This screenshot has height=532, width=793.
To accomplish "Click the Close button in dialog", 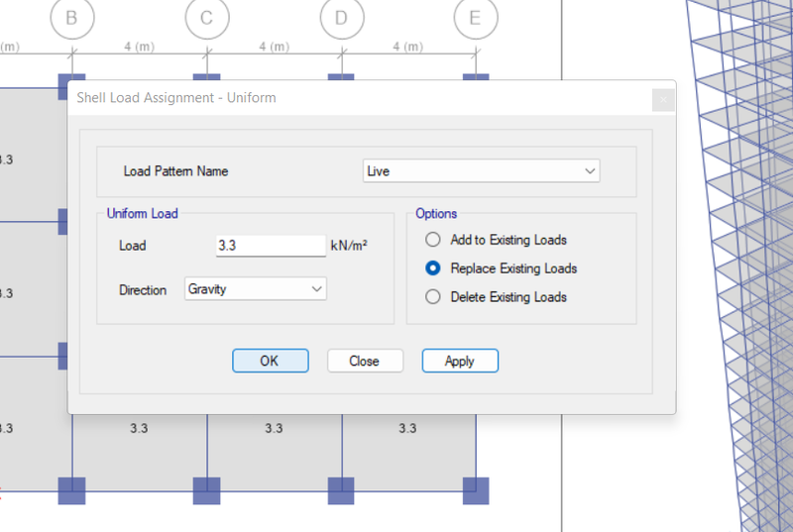I will [x=365, y=361].
